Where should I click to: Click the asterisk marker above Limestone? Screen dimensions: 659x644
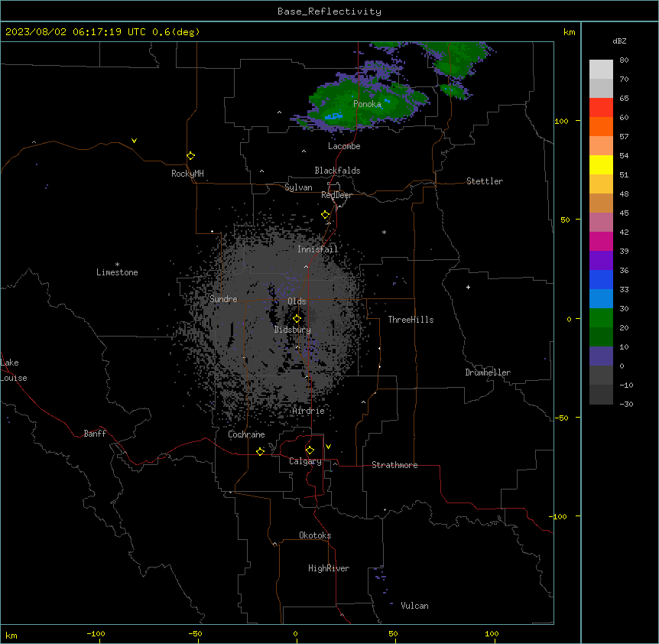click(117, 265)
